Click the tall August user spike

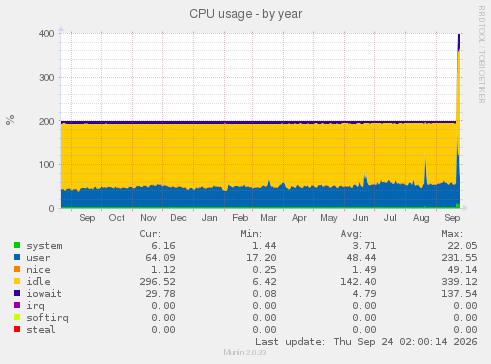click(425, 170)
